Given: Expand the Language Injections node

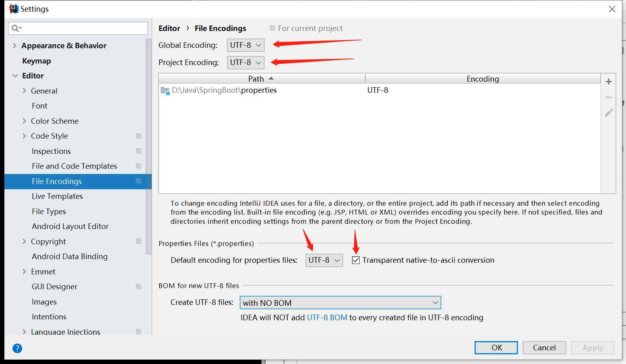Looking at the screenshot, I should pyautogui.click(x=24, y=332).
